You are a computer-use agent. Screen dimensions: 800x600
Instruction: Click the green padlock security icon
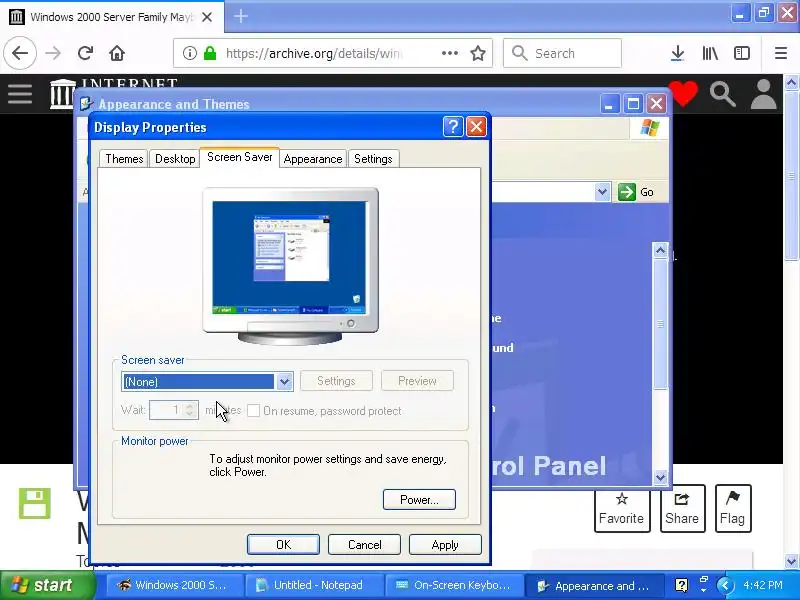coord(210,53)
